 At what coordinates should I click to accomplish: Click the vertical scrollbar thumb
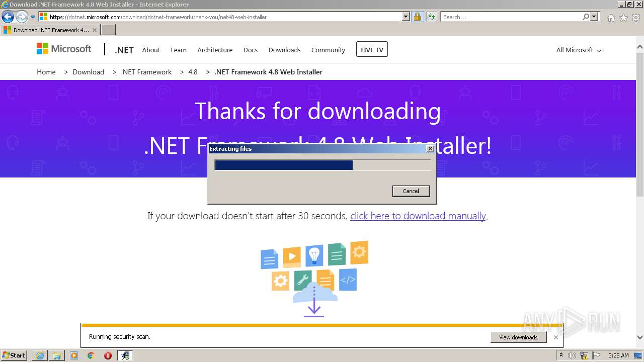point(640,124)
